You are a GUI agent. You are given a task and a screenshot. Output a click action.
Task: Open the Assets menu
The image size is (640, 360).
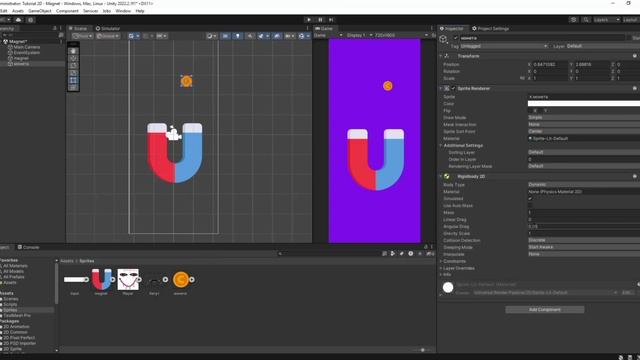point(18,11)
